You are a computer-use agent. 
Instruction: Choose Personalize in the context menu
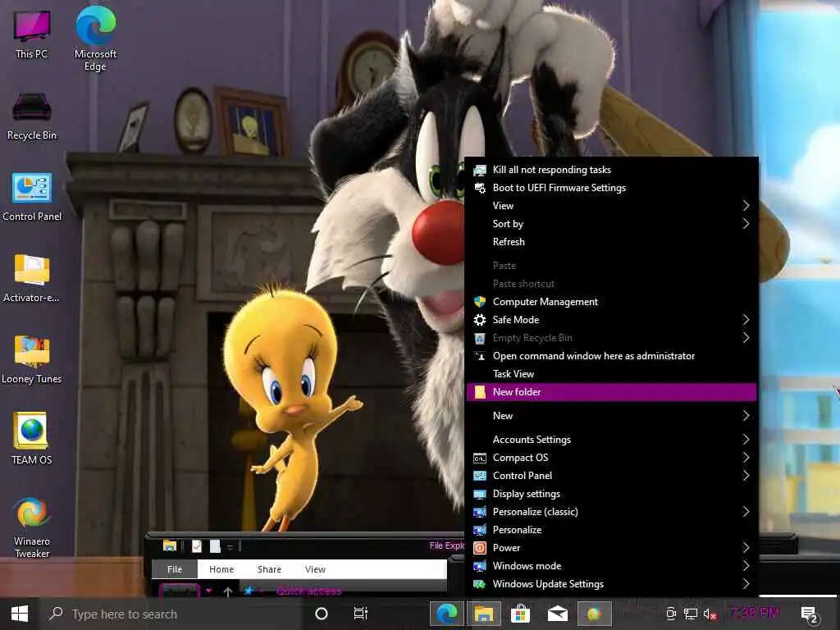point(611,530)
